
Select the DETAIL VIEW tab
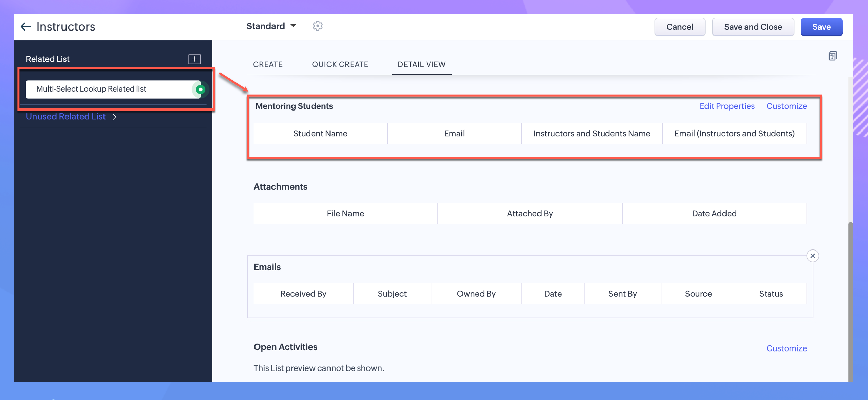(x=421, y=64)
